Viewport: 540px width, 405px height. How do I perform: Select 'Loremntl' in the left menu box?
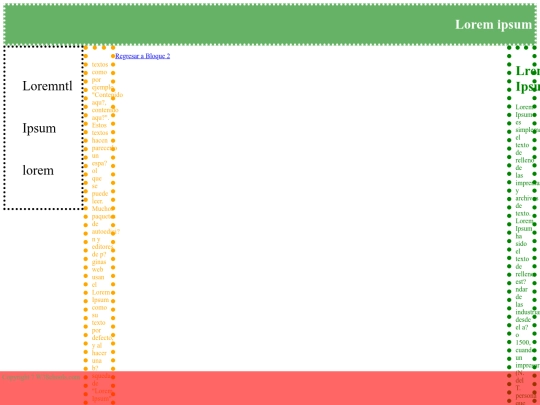(x=48, y=86)
